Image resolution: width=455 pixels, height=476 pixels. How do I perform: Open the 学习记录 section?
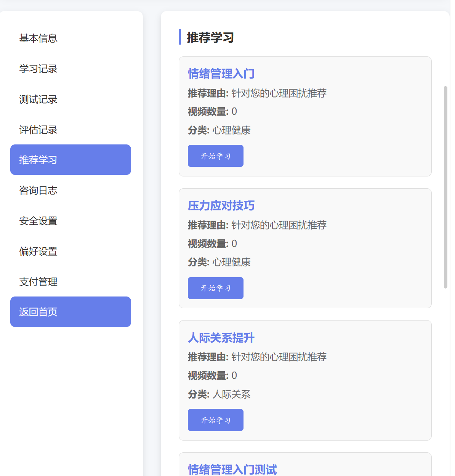coord(38,69)
